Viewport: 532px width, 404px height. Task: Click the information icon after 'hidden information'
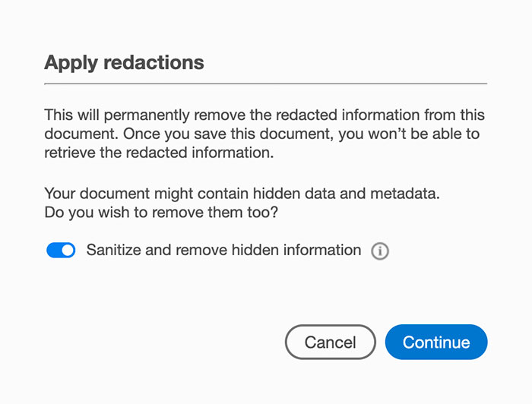coord(380,251)
